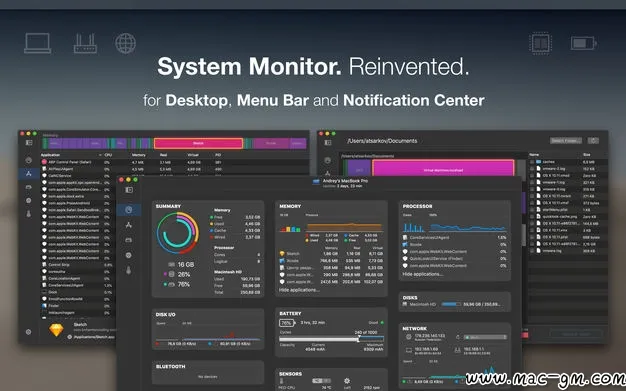Check the vmware-1.log file checkbox
The height and width of the screenshot is (391, 626).
532,182
